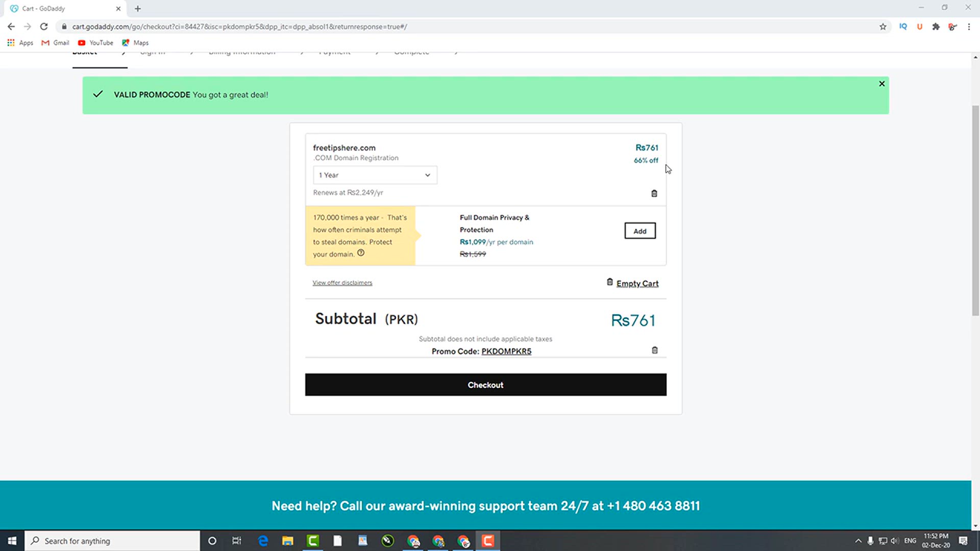980x551 pixels.
Task: Open the Apps bookmark shortcut
Action: tap(20, 43)
